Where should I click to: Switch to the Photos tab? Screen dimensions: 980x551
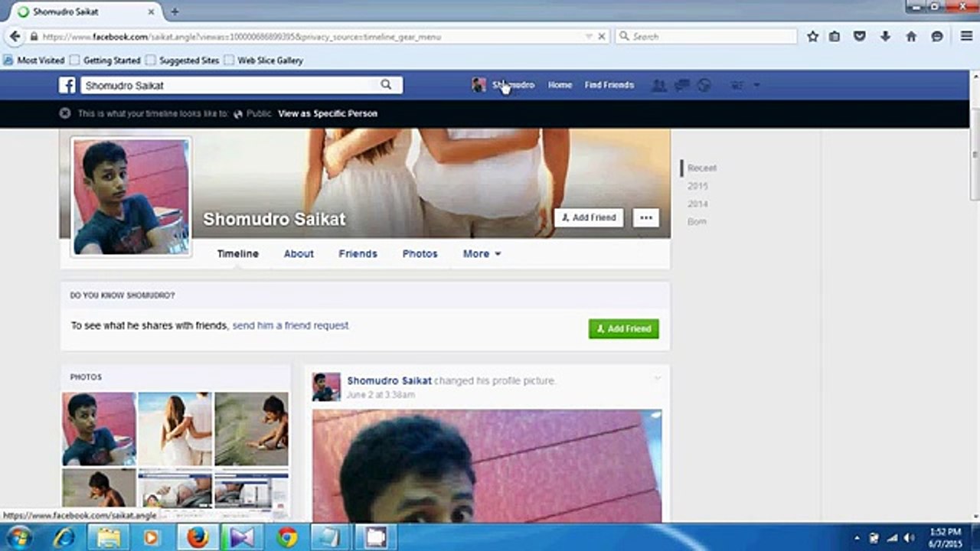(420, 253)
